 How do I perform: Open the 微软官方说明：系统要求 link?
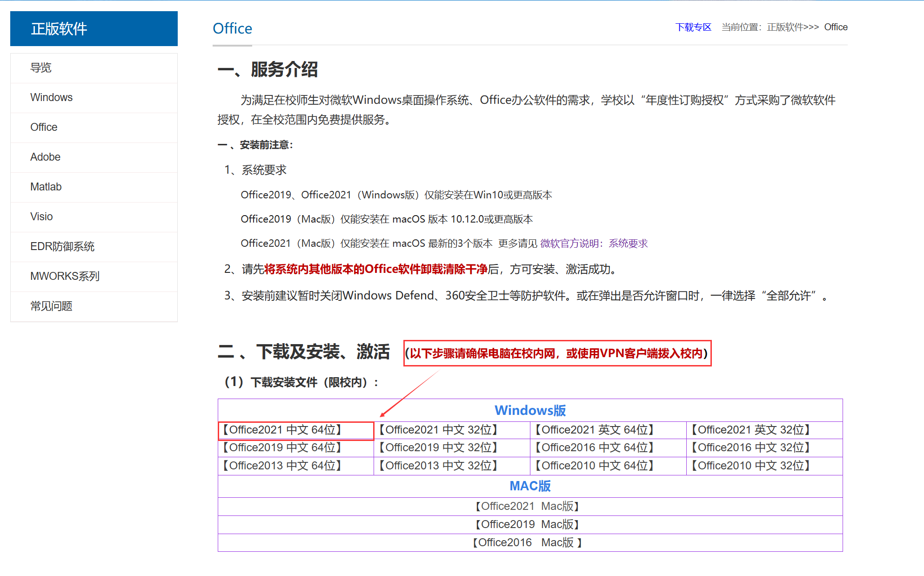pos(594,244)
